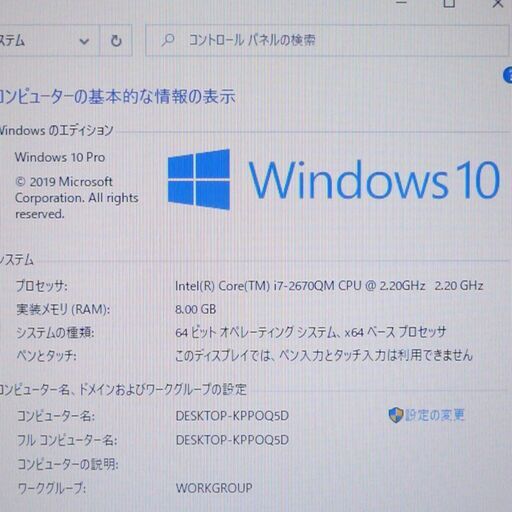Click the ワークグループ: label
Screen dimensions: 512x512
point(52,488)
